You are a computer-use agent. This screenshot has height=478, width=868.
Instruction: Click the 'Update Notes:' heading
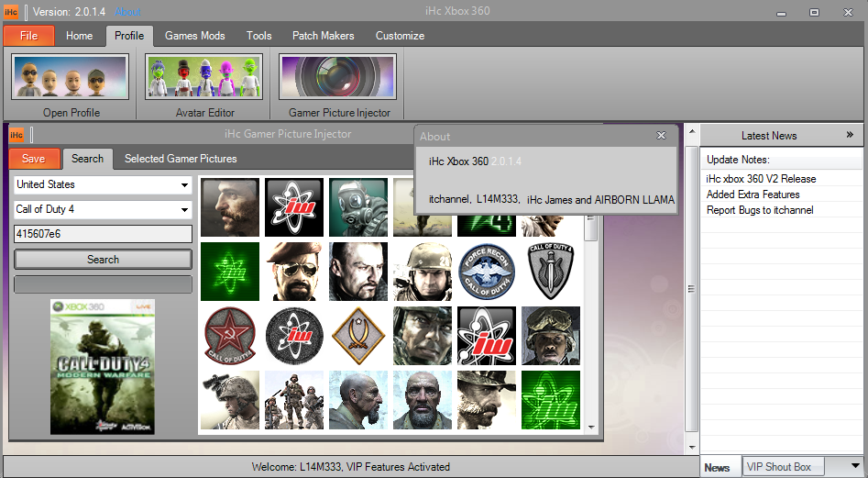[x=738, y=160]
